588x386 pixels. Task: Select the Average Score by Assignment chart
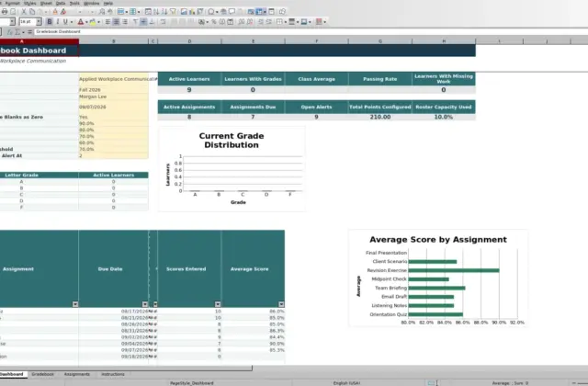pos(438,278)
